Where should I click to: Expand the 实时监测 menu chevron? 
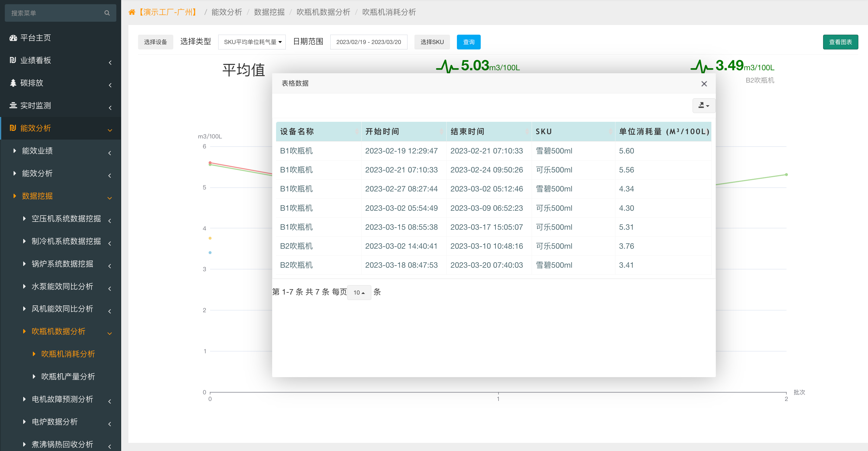tap(110, 108)
